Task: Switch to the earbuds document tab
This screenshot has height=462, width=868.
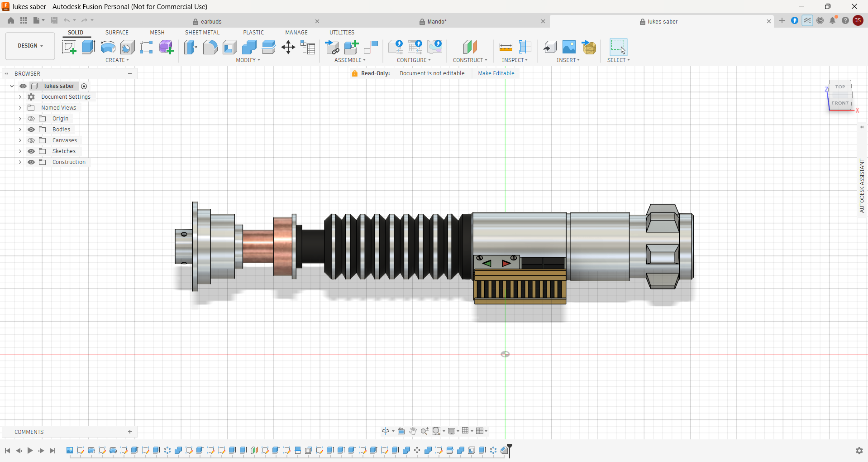Action: [211, 22]
